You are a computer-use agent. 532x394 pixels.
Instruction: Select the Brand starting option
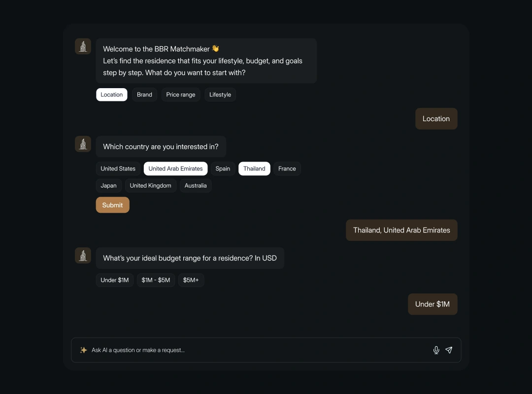click(144, 95)
